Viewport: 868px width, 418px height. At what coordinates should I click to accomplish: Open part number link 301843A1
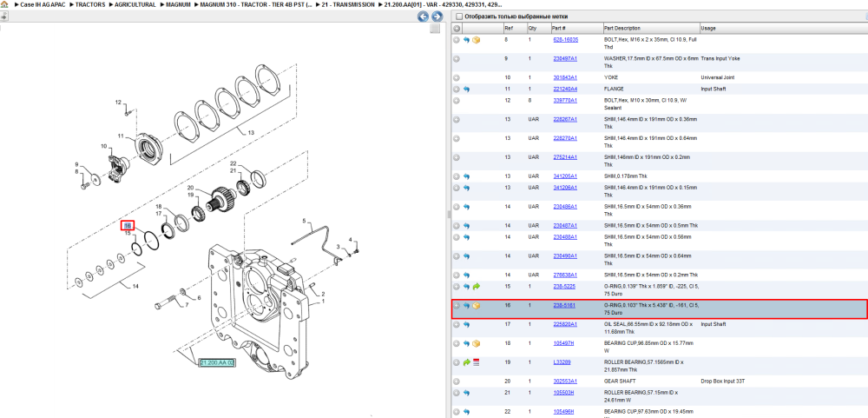[565, 77]
